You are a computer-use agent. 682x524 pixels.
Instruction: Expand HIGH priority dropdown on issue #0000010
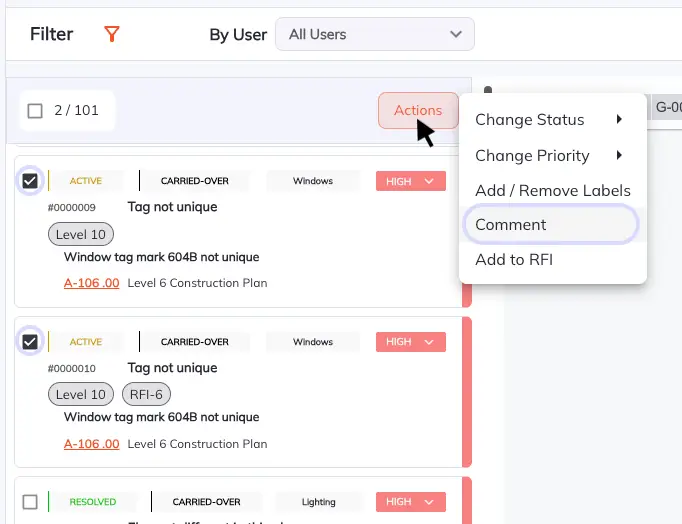tap(411, 342)
